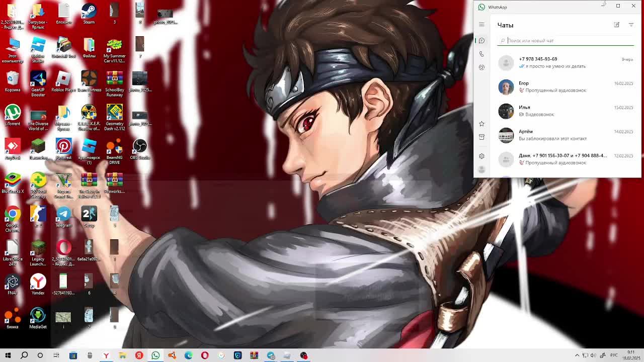Focus the WhatsApp chat search field
The image size is (644, 362).
tap(566, 41)
